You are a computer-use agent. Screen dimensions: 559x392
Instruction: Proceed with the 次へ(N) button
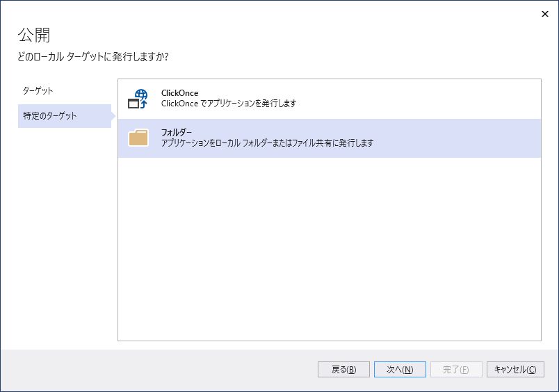pos(400,369)
